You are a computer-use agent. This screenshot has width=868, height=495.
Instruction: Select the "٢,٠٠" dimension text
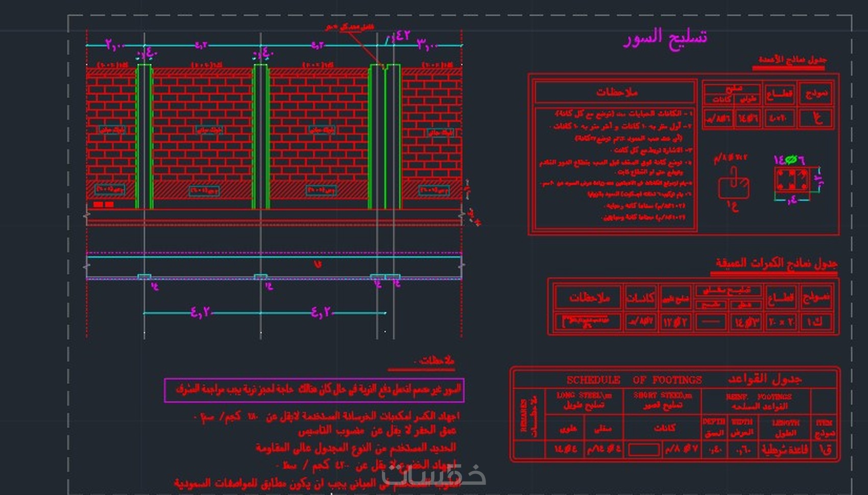(115, 45)
